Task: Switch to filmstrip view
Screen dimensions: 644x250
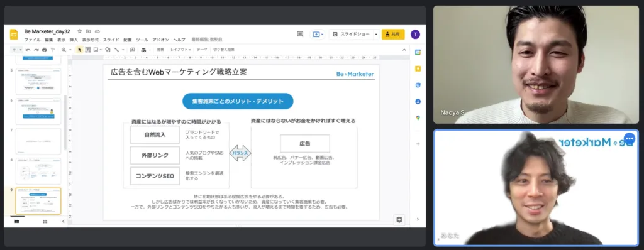Action: 17,221
